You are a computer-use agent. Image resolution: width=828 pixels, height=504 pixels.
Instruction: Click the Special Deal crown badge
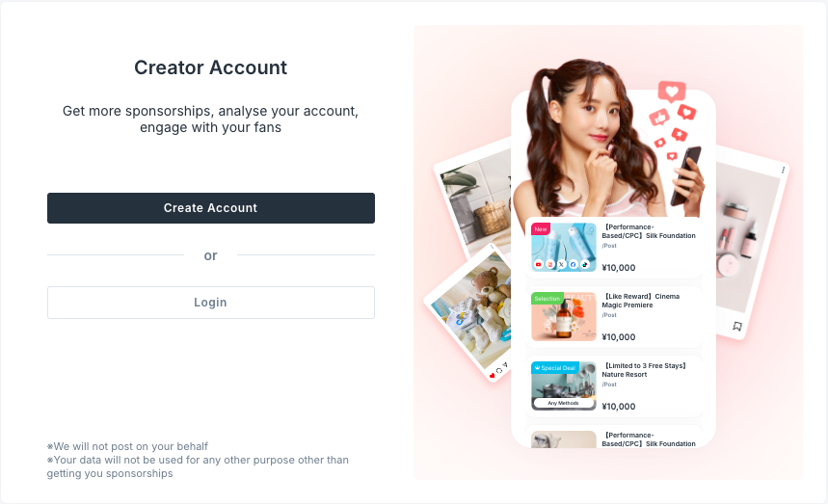(x=555, y=368)
